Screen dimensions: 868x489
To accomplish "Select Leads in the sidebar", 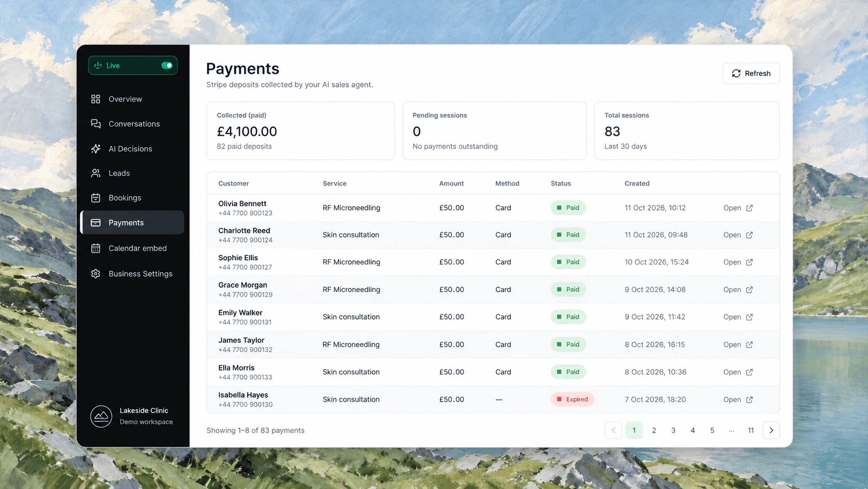I will tap(132, 173).
